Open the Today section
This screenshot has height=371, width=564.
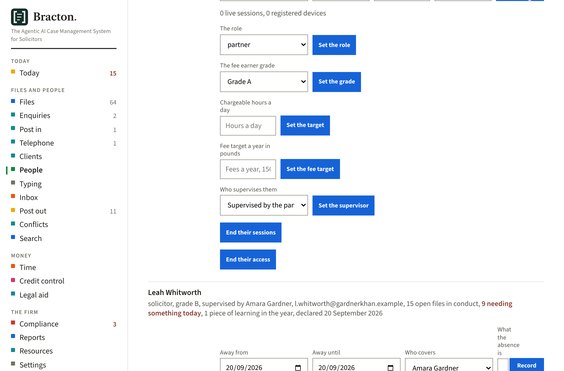(29, 73)
